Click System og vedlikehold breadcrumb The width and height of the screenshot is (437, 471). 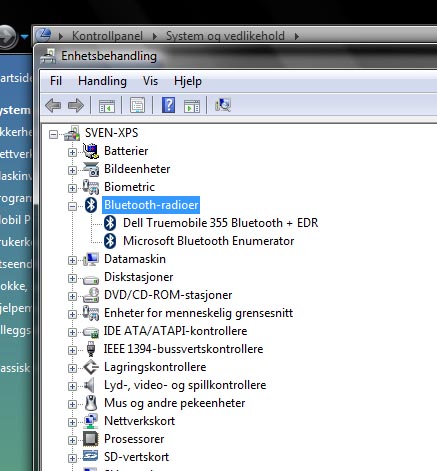(225, 36)
